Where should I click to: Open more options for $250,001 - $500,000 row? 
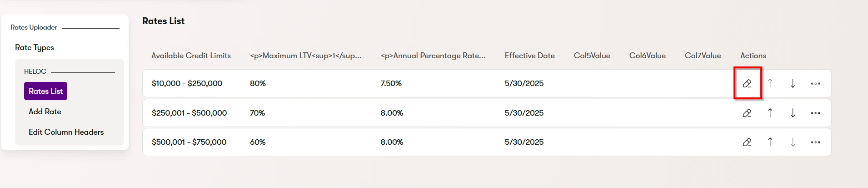tap(815, 113)
